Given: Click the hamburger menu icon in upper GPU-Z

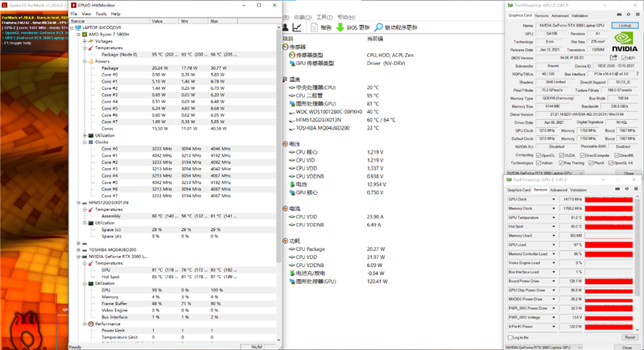Looking at the screenshot, I should click(638, 14).
